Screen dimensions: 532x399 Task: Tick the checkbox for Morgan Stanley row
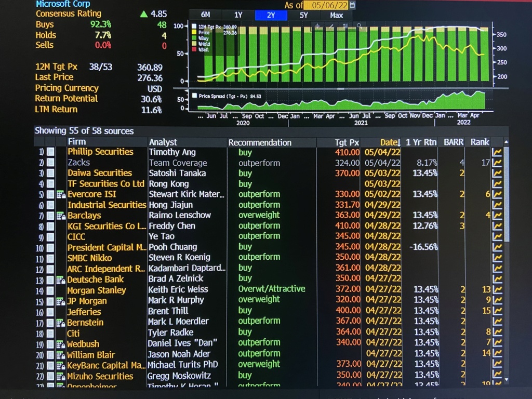coord(50,291)
